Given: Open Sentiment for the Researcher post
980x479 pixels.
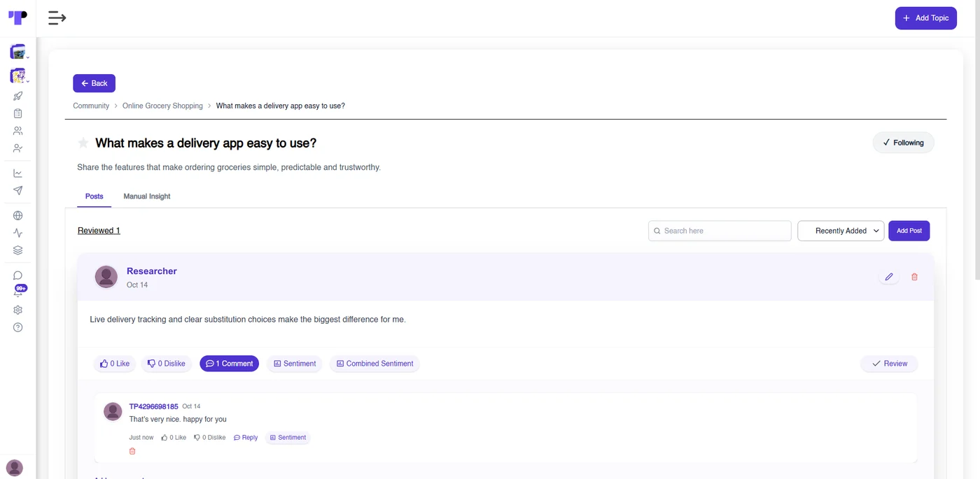Looking at the screenshot, I should point(294,364).
